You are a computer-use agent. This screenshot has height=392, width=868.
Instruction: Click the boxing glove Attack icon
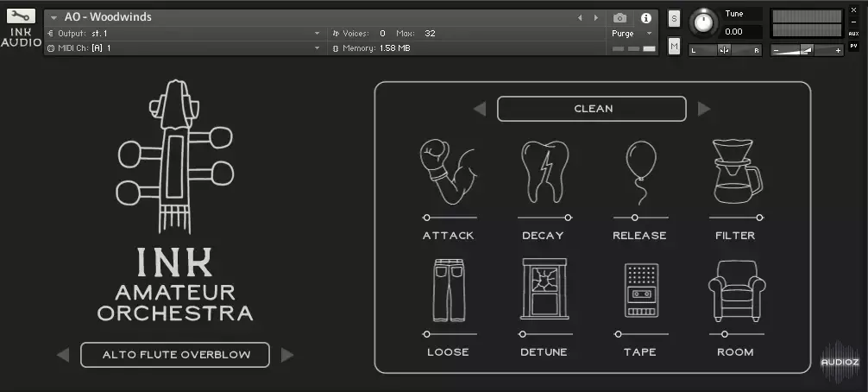pos(447,172)
